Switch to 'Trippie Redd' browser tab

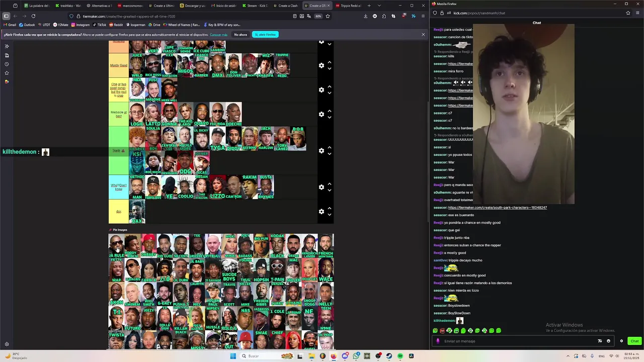coord(348,6)
